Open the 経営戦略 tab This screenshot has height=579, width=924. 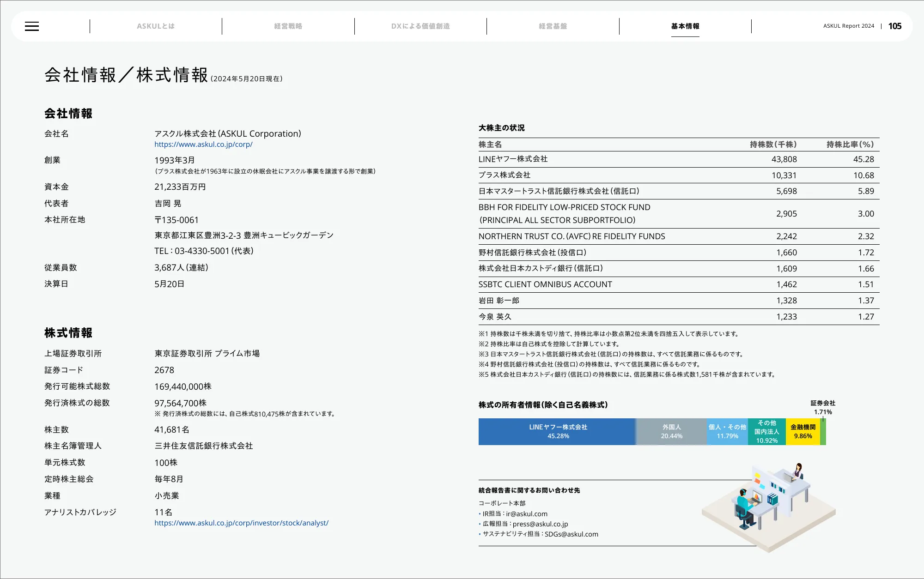click(x=288, y=26)
